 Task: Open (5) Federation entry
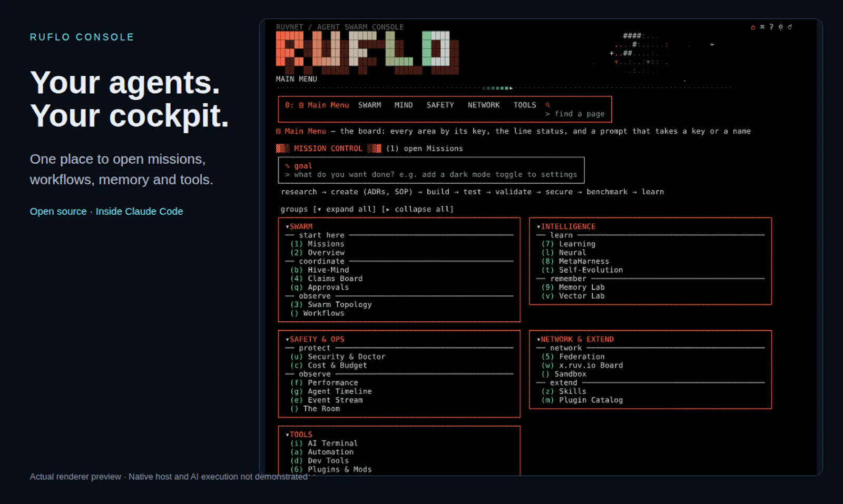pos(573,357)
